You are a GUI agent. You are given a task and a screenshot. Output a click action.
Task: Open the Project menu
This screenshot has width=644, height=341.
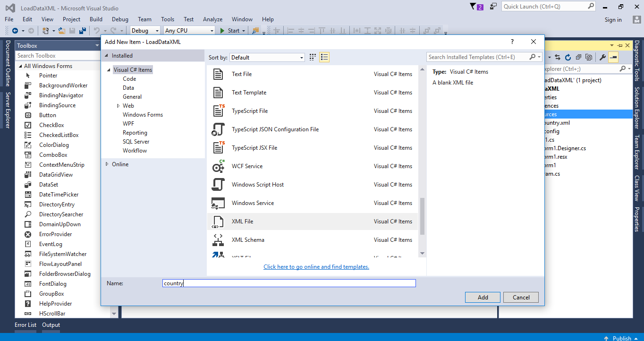coord(71,19)
